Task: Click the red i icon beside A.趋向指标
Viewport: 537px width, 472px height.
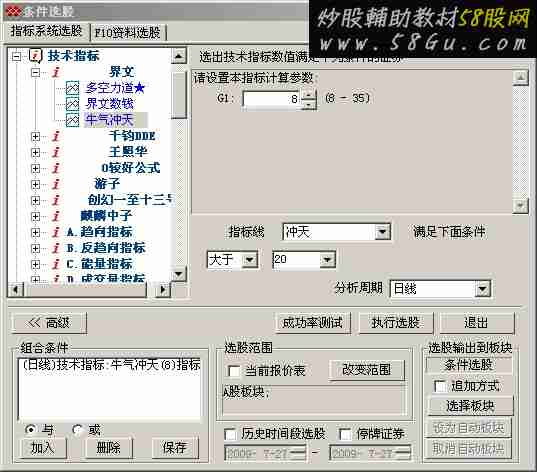Action: [x=56, y=232]
